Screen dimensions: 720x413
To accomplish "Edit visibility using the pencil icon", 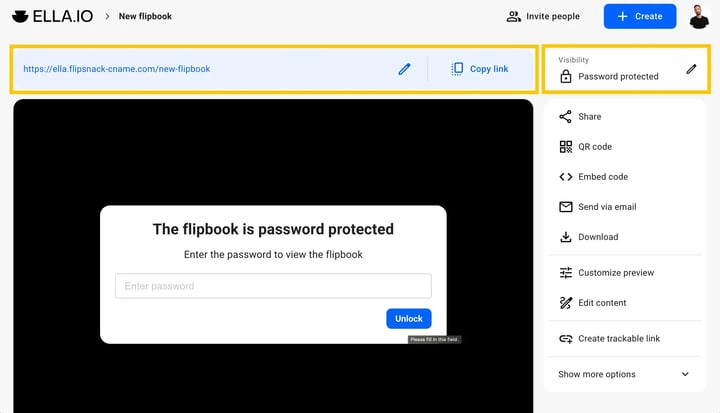I will [691, 69].
